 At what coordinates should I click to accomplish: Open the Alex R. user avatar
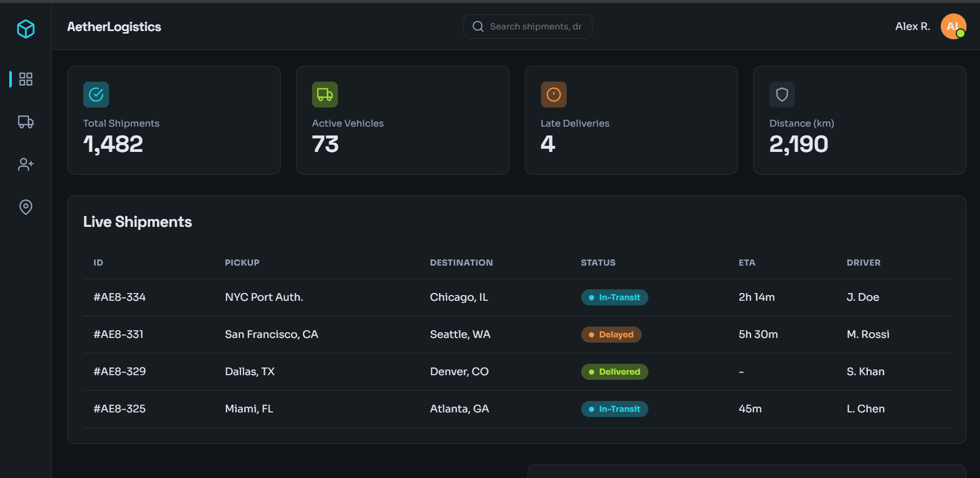tap(953, 26)
